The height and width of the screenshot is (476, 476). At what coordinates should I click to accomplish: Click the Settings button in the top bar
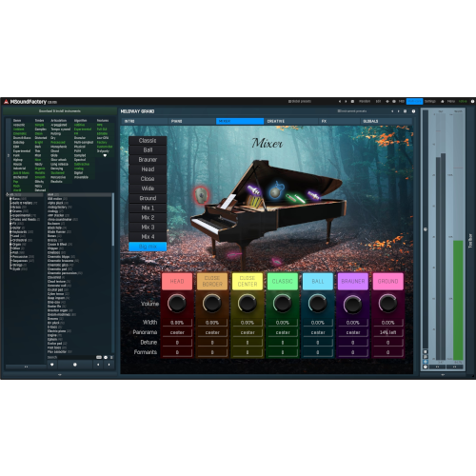430,102
